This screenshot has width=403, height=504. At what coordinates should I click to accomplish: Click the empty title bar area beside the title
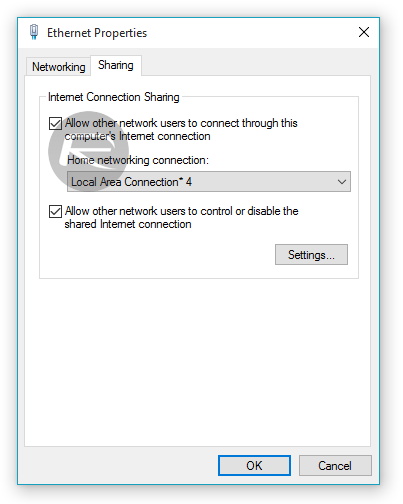pos(250,32)
